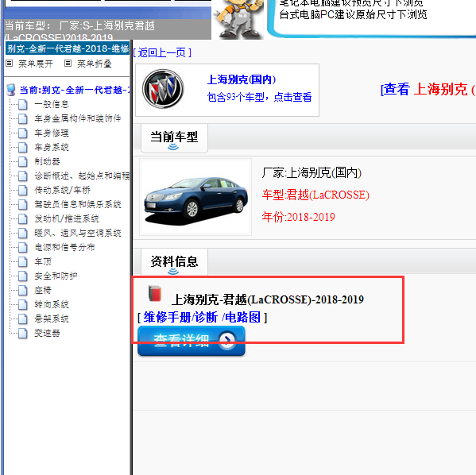Click page icon beside 车身金属构件和装饰件
The height and width of the screenshot is (475, 476).
pos(23,118)
